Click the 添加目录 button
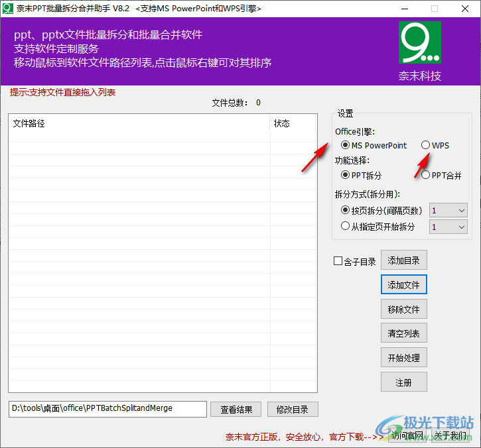The image size is (481, 448). point(403,260)
